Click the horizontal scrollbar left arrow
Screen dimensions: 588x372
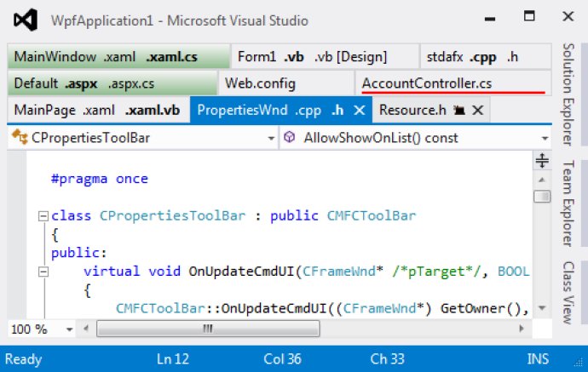coord(86,329)
